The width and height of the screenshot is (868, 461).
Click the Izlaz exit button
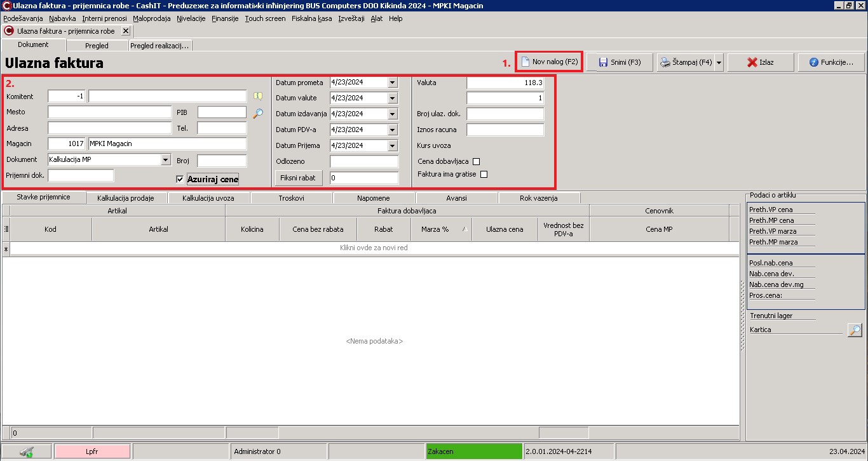coord(761,62)
